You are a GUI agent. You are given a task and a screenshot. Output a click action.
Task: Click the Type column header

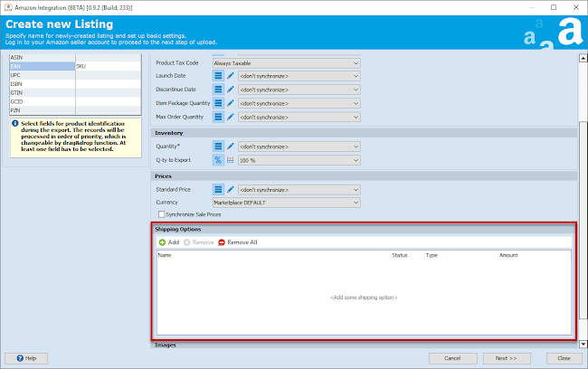pos(460,255)
